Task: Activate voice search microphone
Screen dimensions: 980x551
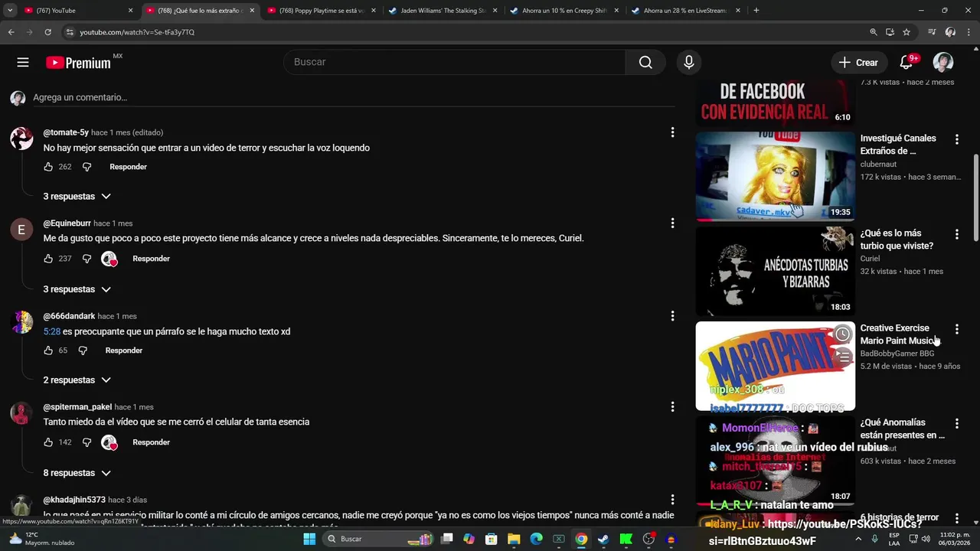Action: [x=689, y=62]
